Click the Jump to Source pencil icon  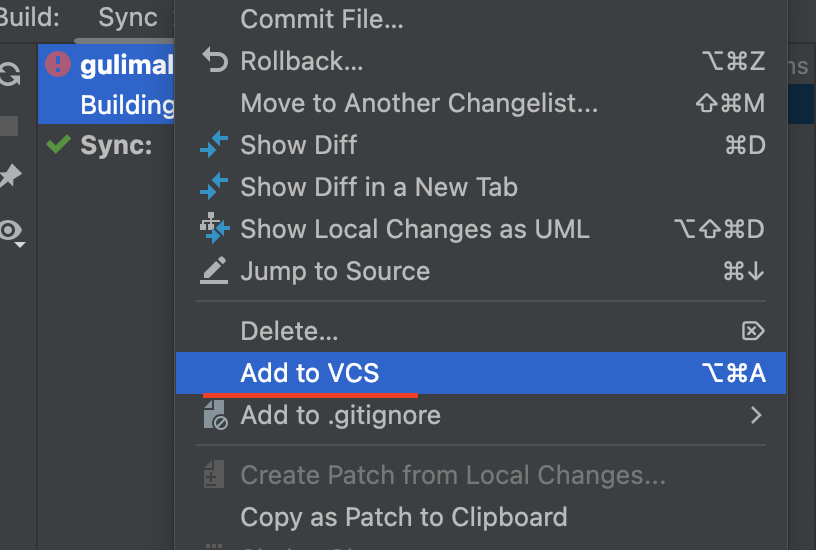pyautogui.click(x=214, y=271)
